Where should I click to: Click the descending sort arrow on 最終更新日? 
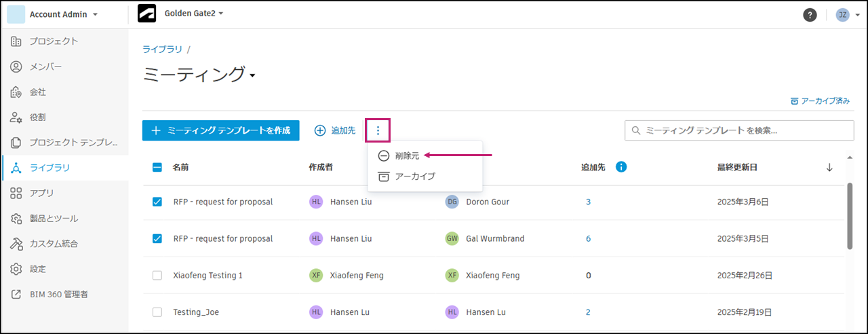pos(829,168)
